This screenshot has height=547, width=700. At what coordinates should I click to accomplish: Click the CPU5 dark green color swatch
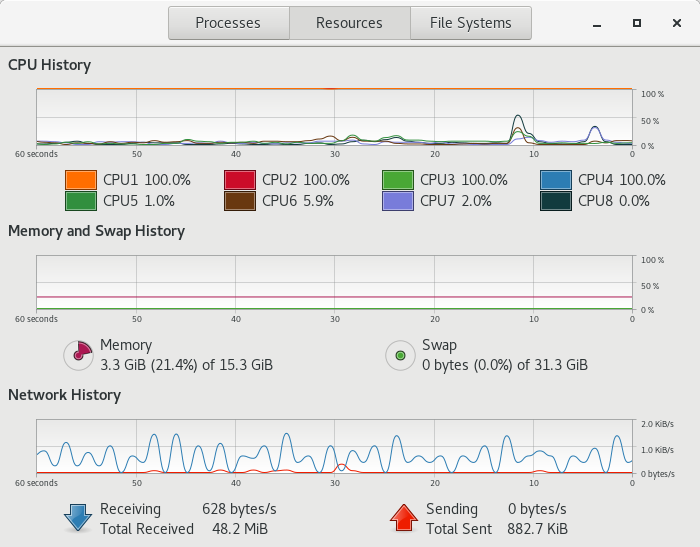[81, 201]
